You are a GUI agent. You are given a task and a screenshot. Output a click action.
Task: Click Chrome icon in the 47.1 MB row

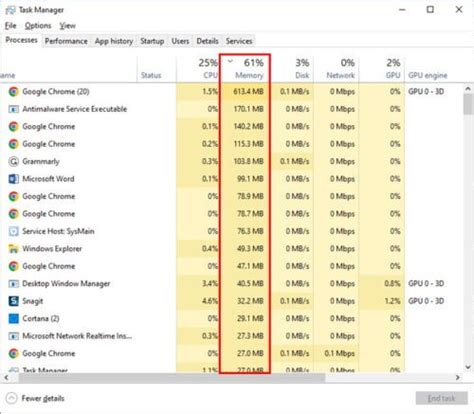[14, 266]
